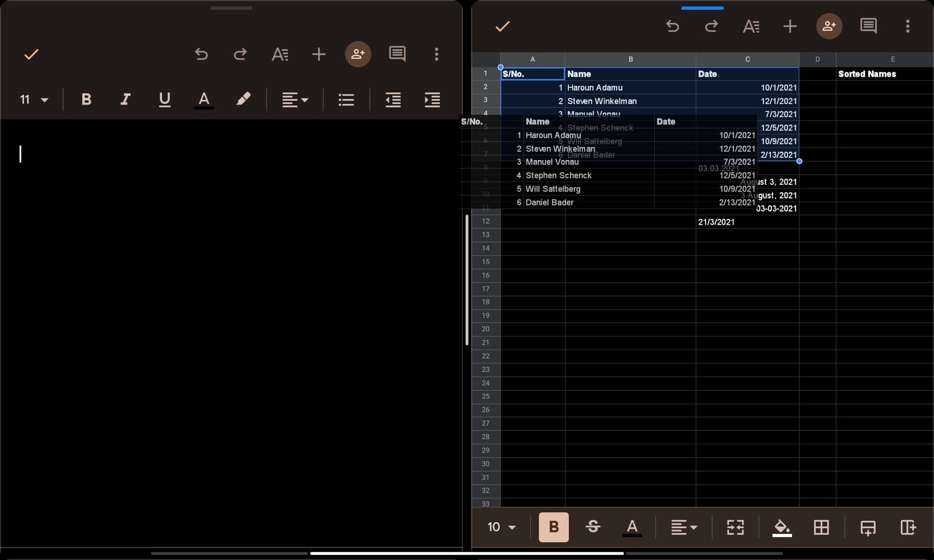Share the document from the Docs pane
Image resolution: width=934 pixels, height=560 pixels.
point(358,54)
